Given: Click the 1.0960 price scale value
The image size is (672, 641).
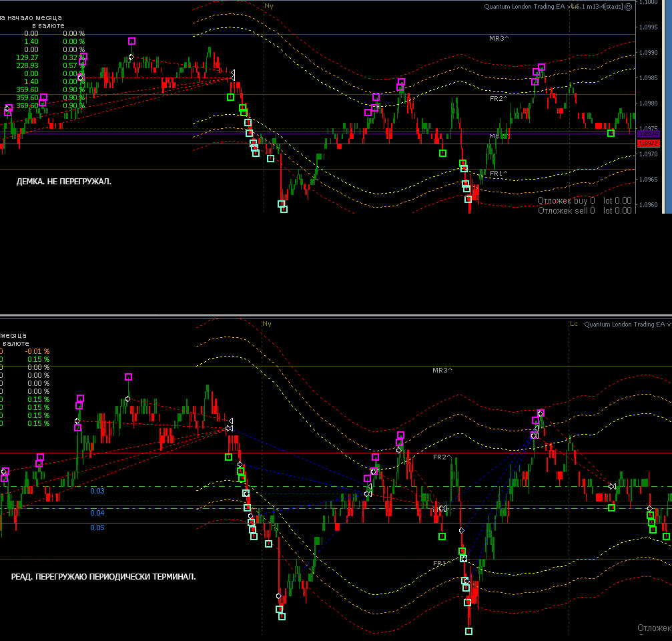Looking at the screenshot, I should 648,204.
